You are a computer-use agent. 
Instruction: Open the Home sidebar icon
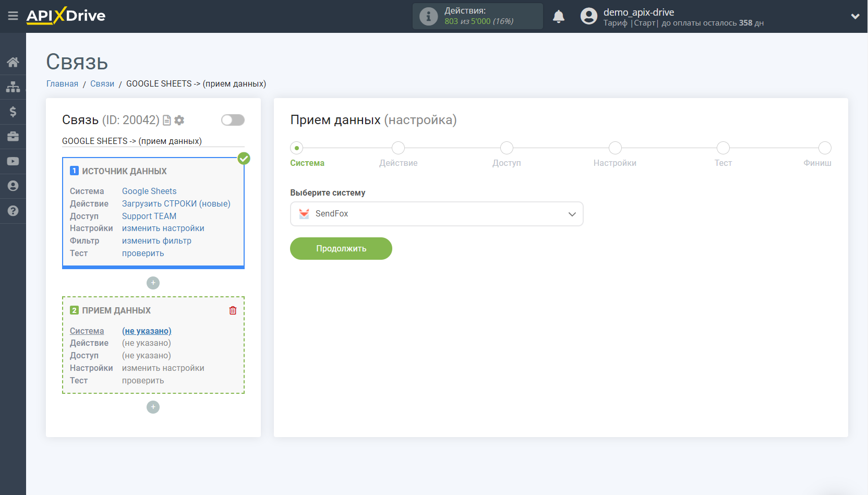[x=13, y=62]
